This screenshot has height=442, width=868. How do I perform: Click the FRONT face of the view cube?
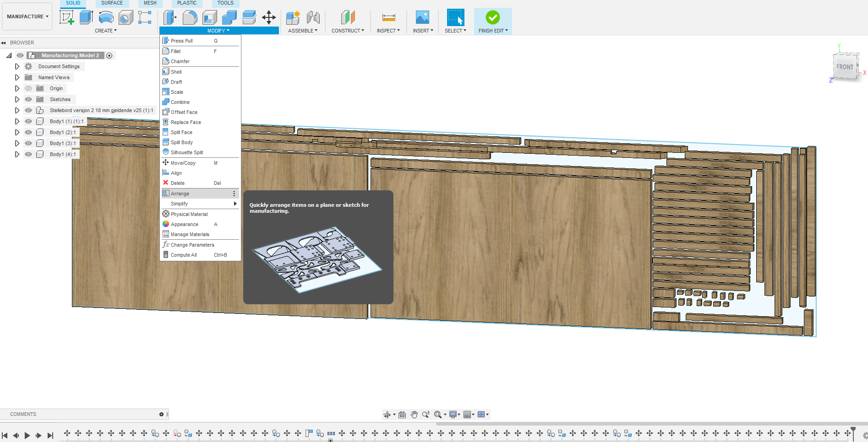point(845,67)
